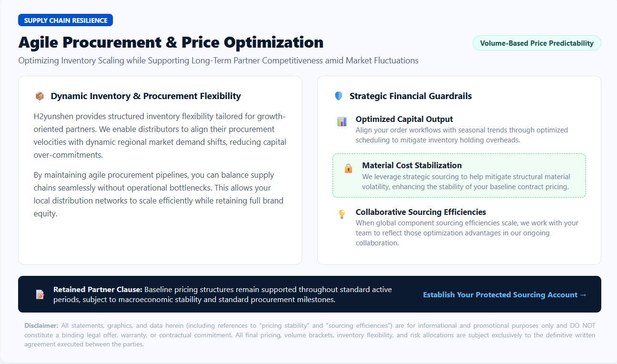Click the Retained Partner Clause bold text
Viewport: 617px width, 364px height.
[x=98, y=290]
